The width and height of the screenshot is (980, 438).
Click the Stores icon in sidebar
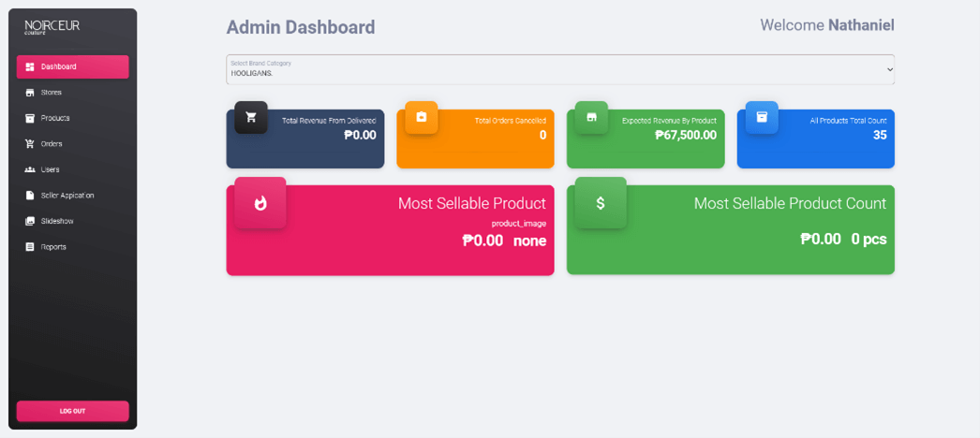(30, 93)
